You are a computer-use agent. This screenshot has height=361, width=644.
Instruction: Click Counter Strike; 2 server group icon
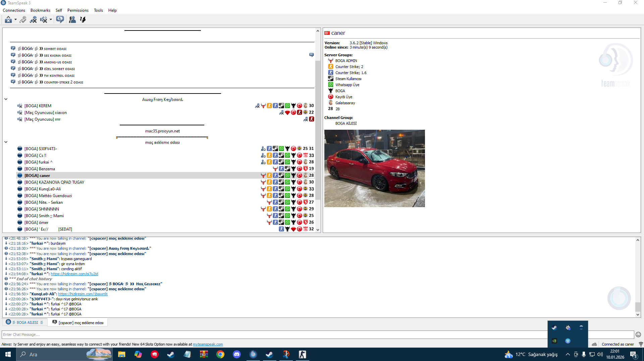coord(331,67)
